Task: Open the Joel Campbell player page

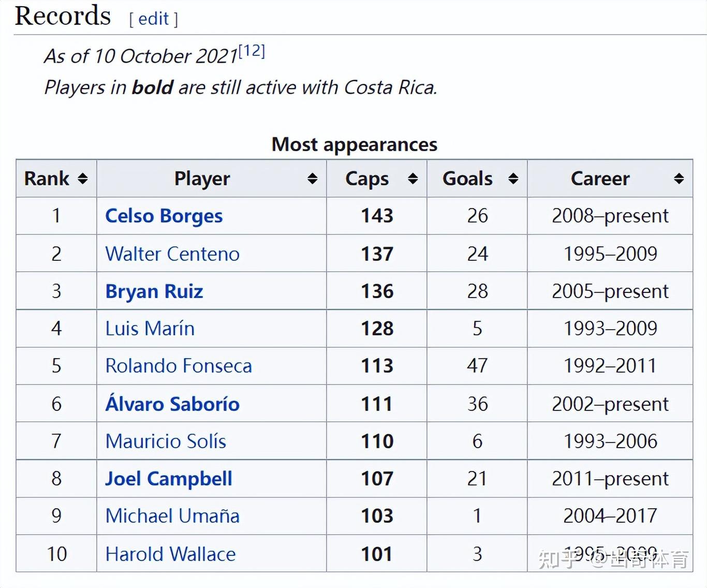Action: click(168, 479)
